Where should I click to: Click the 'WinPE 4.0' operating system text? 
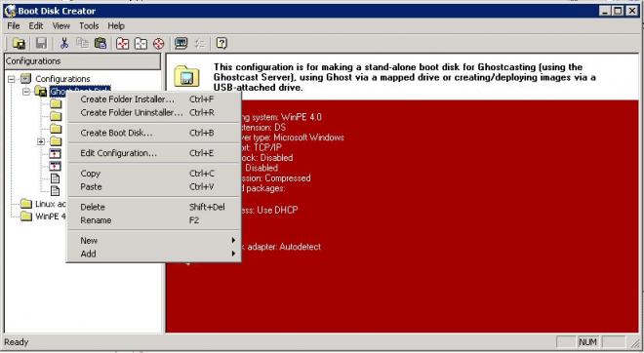click(302, 117)
